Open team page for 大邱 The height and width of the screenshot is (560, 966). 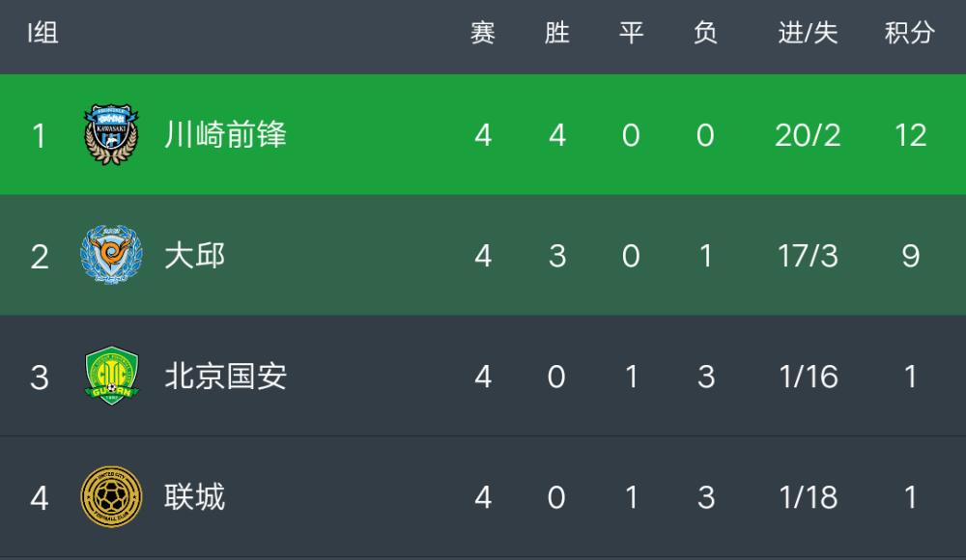195,255
